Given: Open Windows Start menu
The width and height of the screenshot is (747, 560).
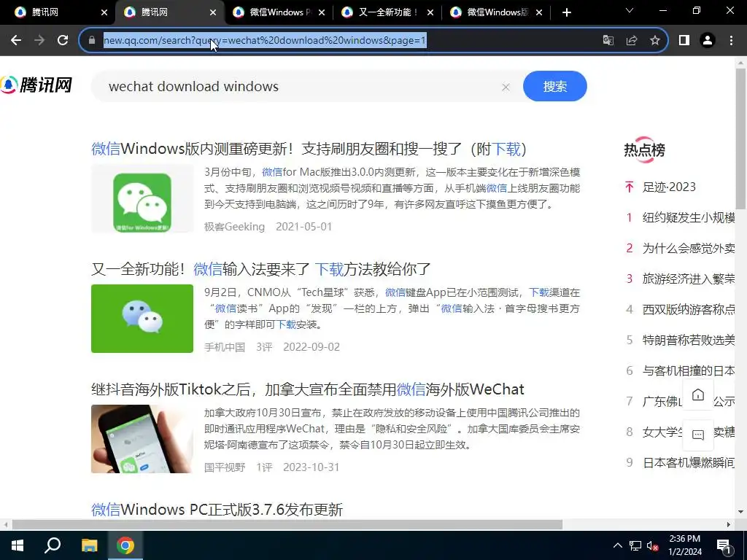Looking at the screenshot, I should (x=18, y=545).
